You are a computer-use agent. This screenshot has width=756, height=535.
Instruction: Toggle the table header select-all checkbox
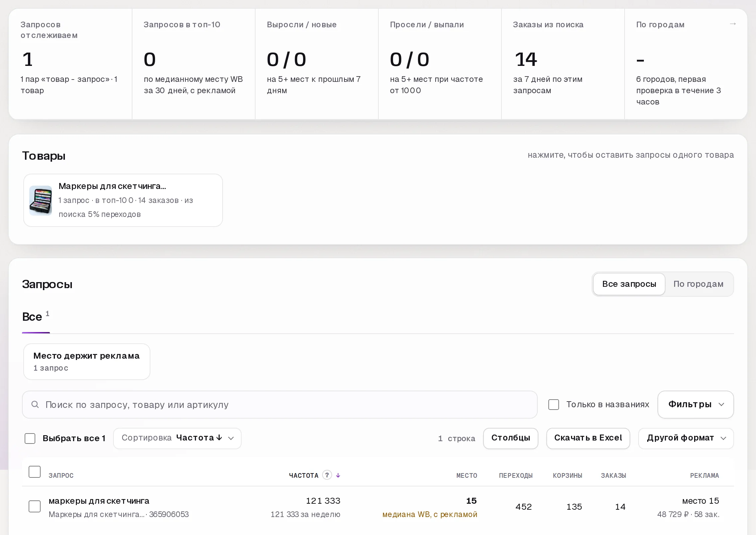35,472
